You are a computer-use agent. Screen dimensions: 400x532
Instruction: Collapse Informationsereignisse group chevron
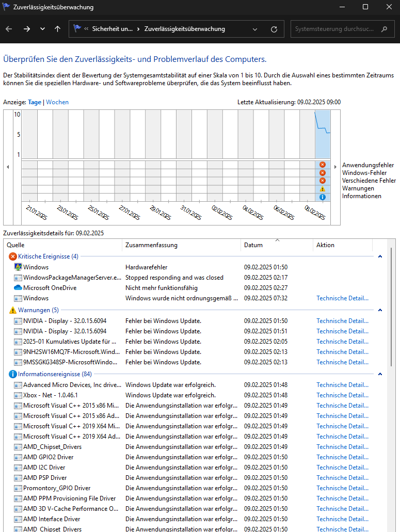[380, 374]
